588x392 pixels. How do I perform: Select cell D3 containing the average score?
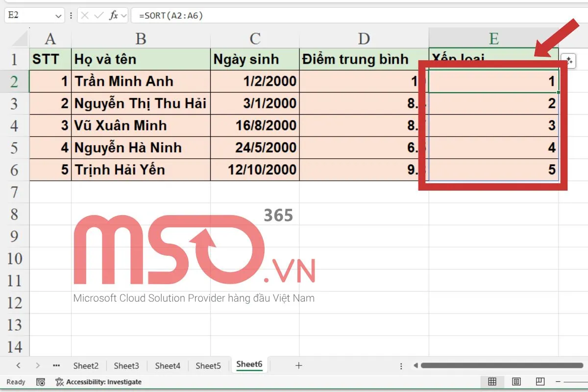tap(363, 103)
